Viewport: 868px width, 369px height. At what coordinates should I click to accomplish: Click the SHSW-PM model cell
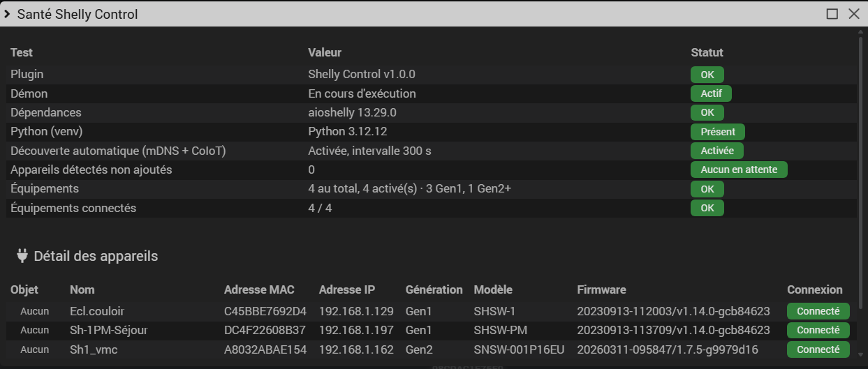point(499,330)
